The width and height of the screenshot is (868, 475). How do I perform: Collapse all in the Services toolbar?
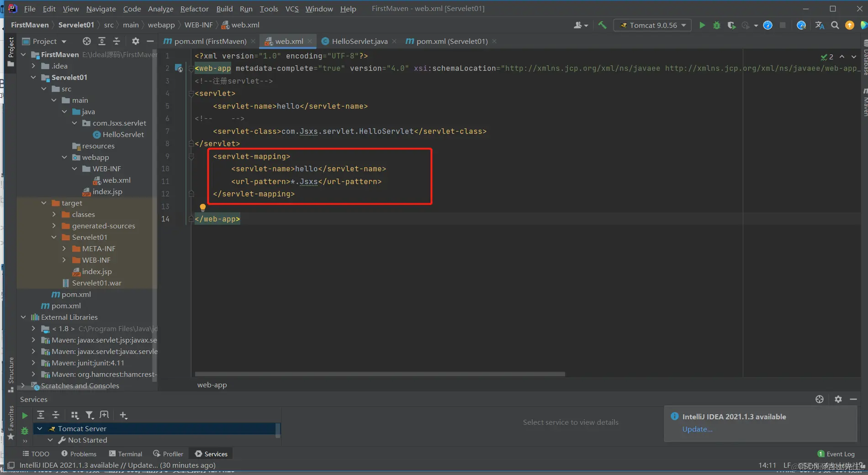coord(56,415)
